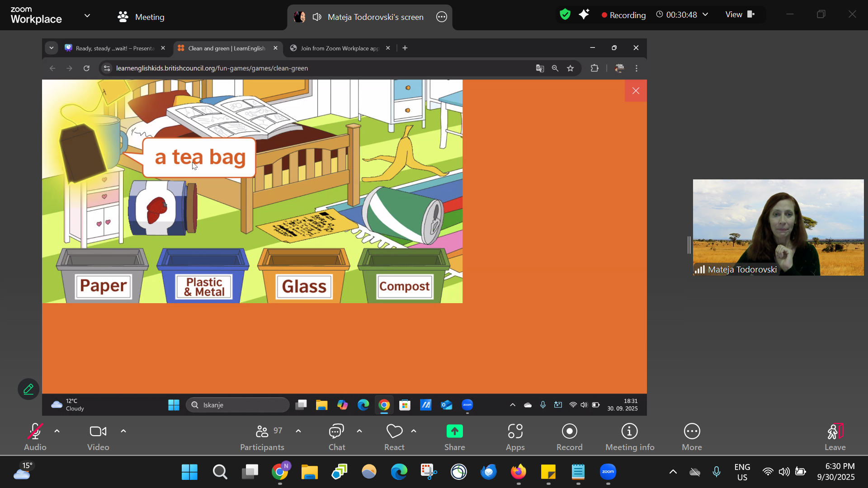The height and width of the screenshot is (488, 868).
Task: Expand the video options arrow
Action: (123, 431)
